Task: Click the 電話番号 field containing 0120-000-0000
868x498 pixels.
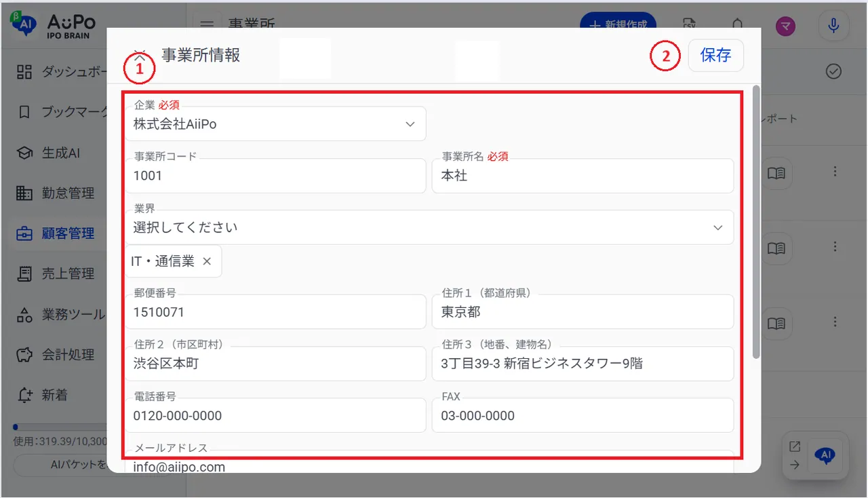Action: coord(275,415)
